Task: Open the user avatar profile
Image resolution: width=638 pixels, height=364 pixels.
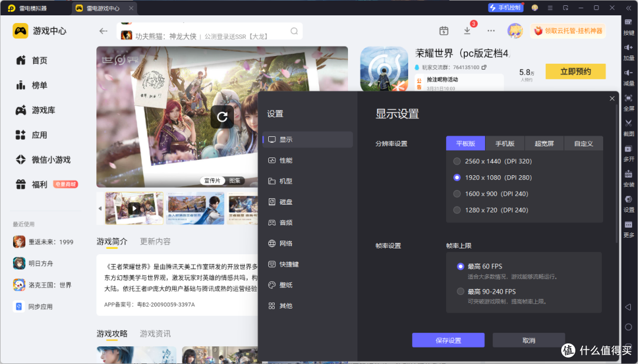Action: pyautogui.click(x=515, y=31)
